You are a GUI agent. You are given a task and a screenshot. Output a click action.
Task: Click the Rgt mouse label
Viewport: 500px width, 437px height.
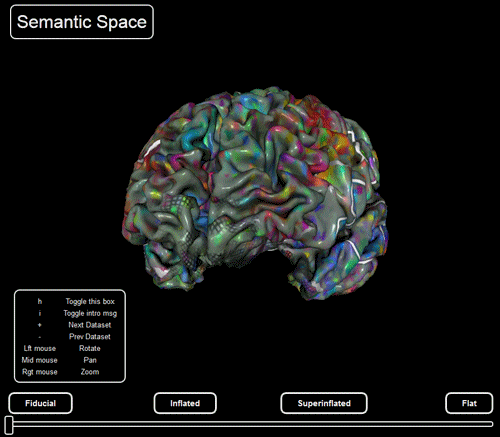point(40,372)
